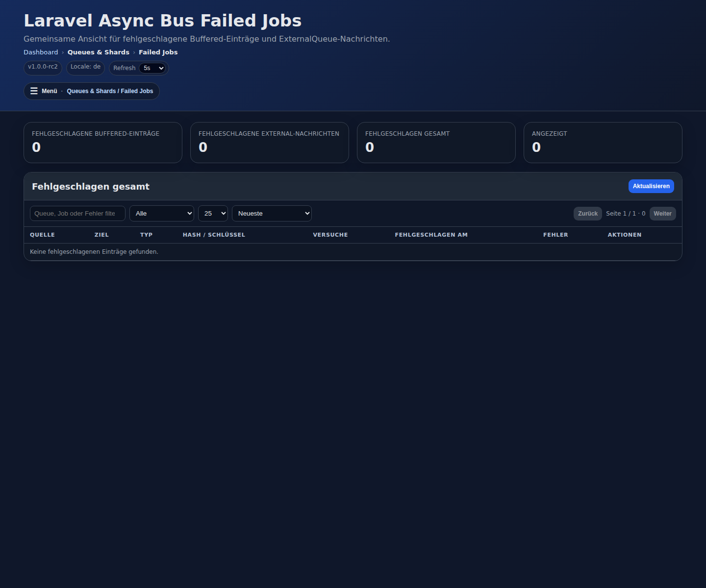Select Failed Jobs breadcrumb
The image size is (706, 588).
(x=158, y=52)
